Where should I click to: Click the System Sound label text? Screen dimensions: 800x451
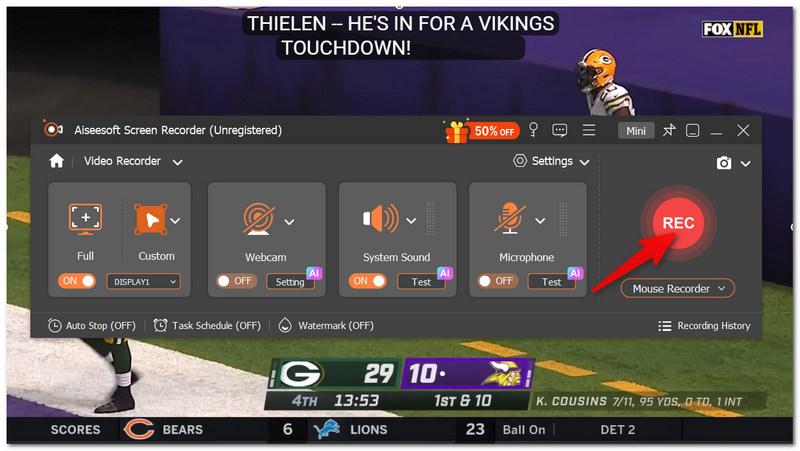coord(396,258)
